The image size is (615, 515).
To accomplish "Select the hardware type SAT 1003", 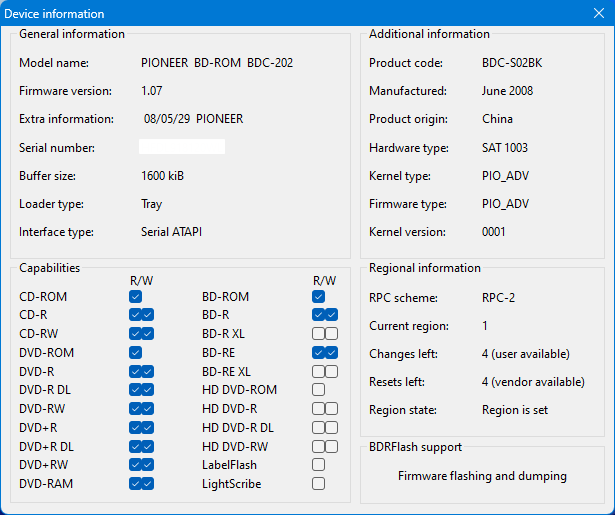I will point(505,148).
